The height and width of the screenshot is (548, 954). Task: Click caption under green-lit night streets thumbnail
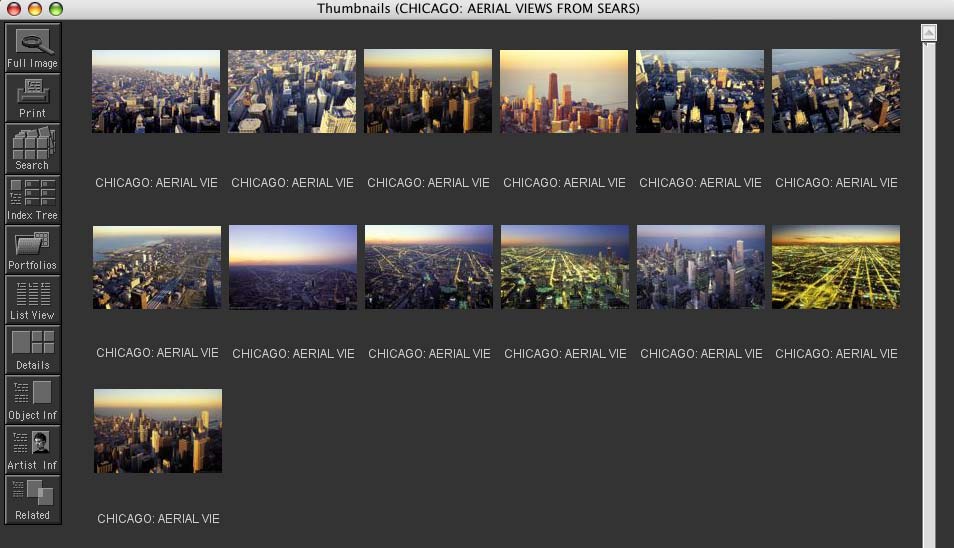(565, 353)
